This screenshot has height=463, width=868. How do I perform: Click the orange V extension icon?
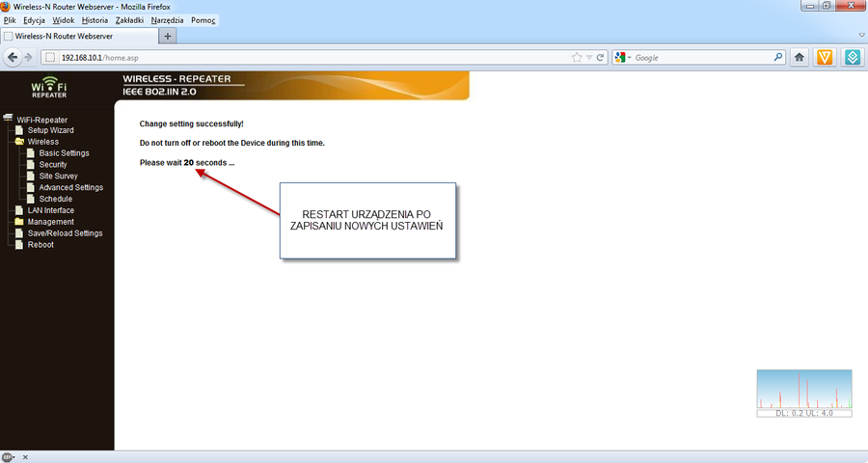(x=826, y=58)
